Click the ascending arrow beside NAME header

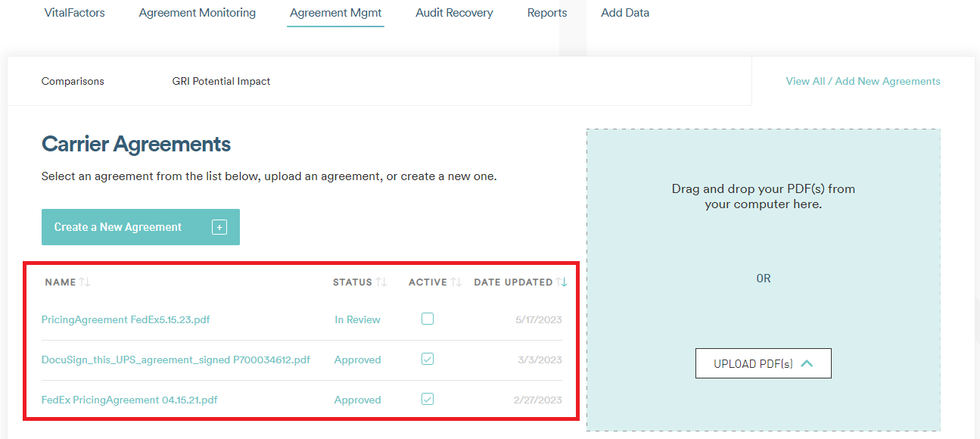point(81,282)
